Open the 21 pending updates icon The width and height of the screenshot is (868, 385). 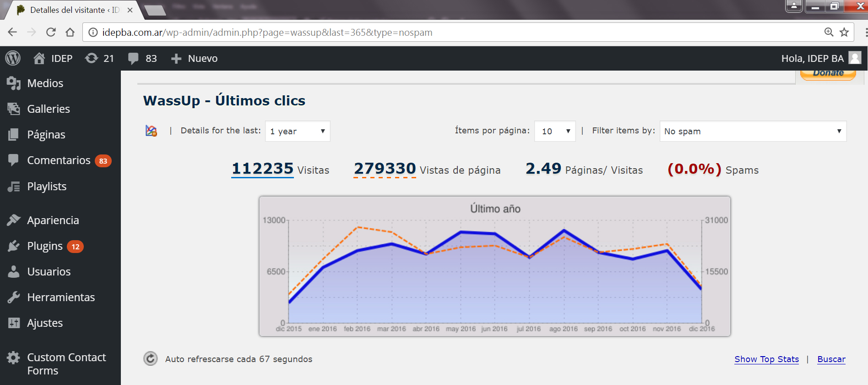[92, 58]
